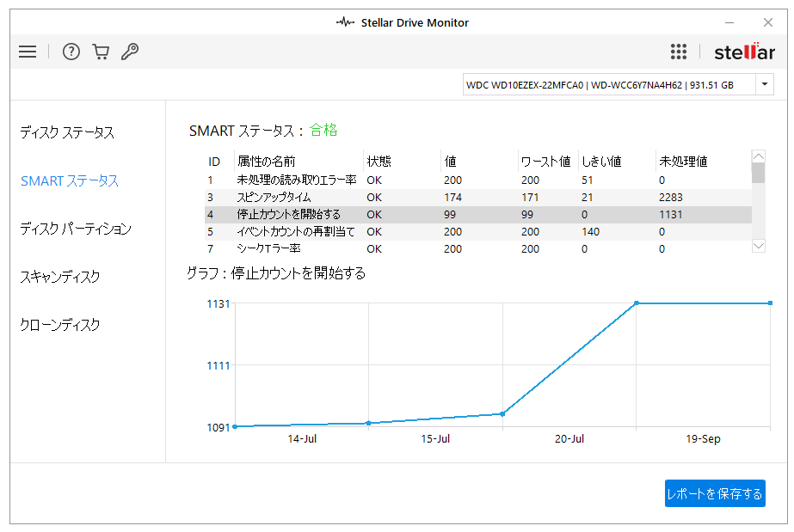
Task: Select the SMART ステータス menu item
Action: click(x=70, y=180)
